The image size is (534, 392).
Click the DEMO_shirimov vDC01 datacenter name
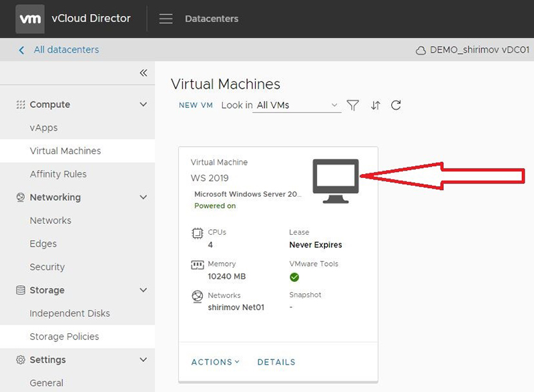479,50
